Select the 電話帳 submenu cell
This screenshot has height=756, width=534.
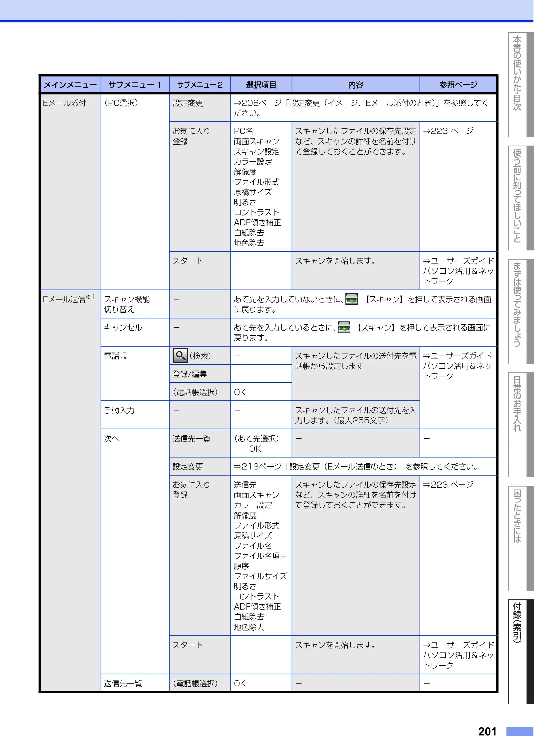[x=135, y=373]
